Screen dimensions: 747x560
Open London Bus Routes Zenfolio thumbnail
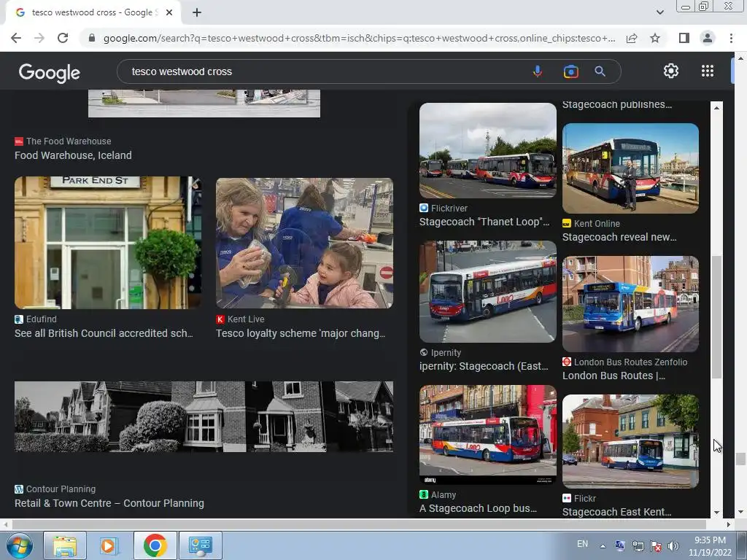coord(630,304)
